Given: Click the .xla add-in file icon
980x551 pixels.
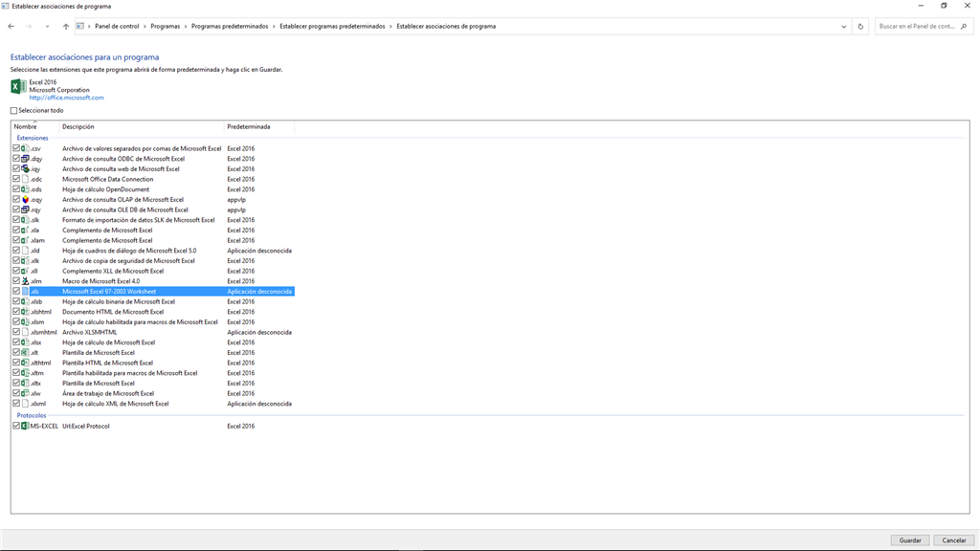Looking at the screenshot, I should point(25,230).
